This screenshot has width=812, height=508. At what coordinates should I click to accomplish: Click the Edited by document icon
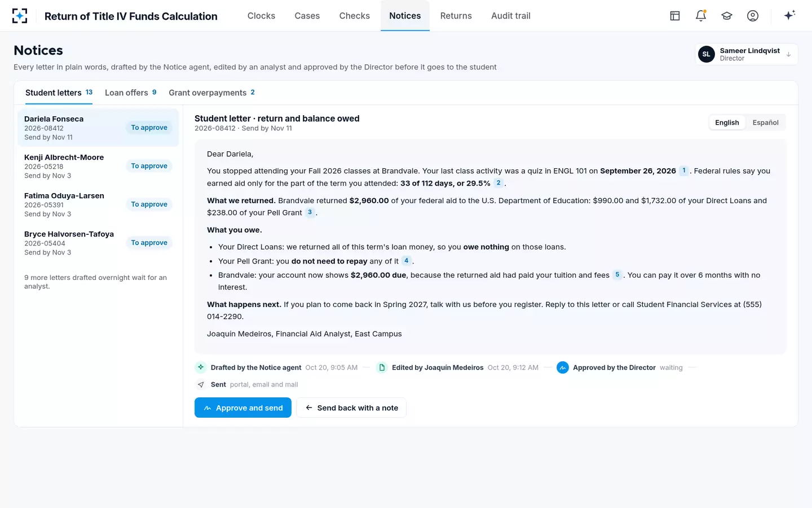[382, 367]
